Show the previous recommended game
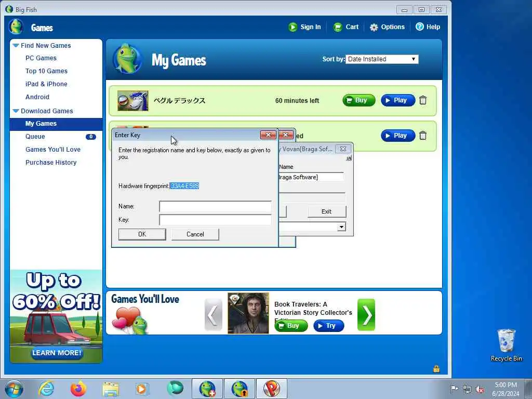The width and height of the screenshot is (532, 399). 213,314
